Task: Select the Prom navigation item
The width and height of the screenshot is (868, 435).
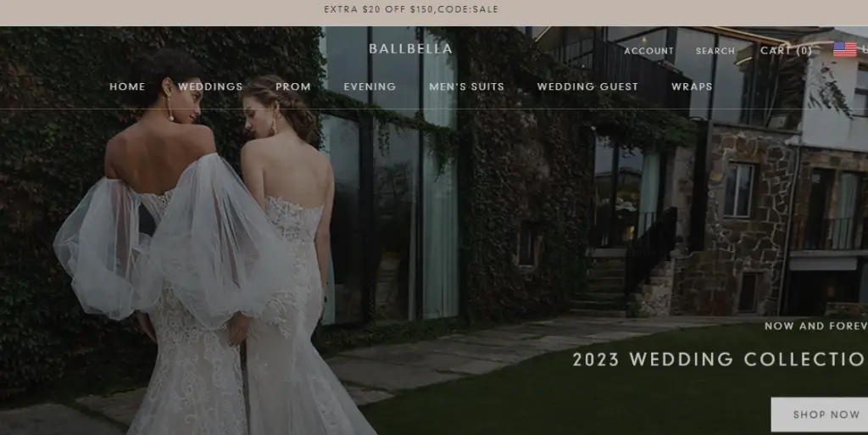Action: (293, 86)
